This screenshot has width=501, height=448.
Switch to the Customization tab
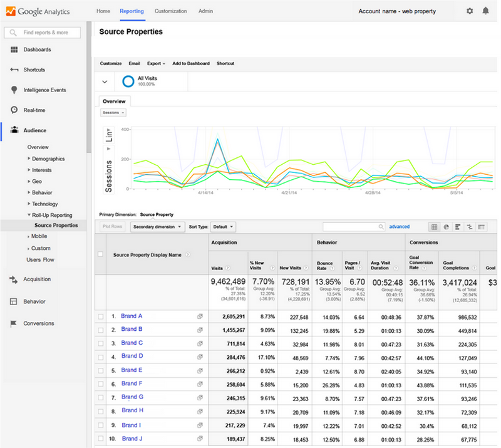point(170,11)
